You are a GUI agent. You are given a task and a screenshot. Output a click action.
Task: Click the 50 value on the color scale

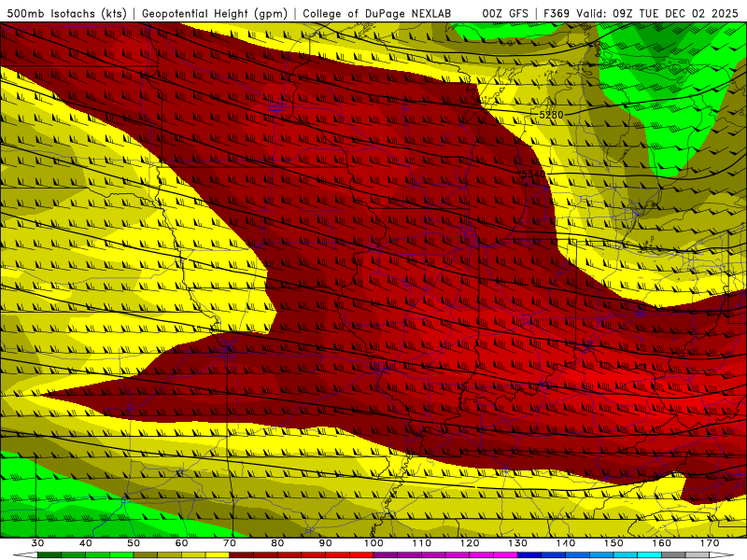(134, 543)
